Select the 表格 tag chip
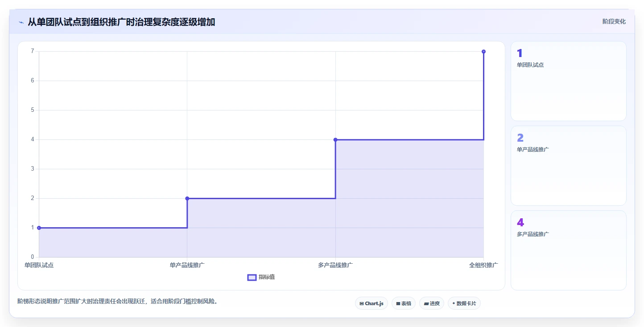Viewport: 644px width, 327px height. click(404, 303)
